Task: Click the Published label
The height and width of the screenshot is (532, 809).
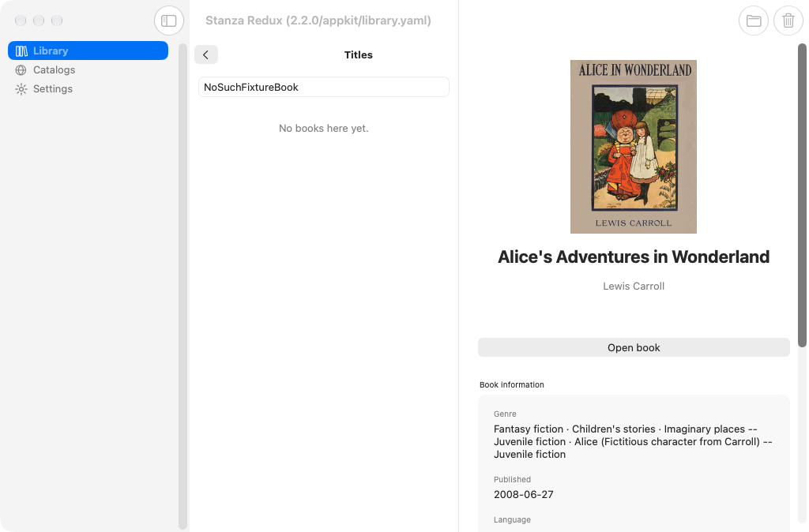Action: point(512,479)
